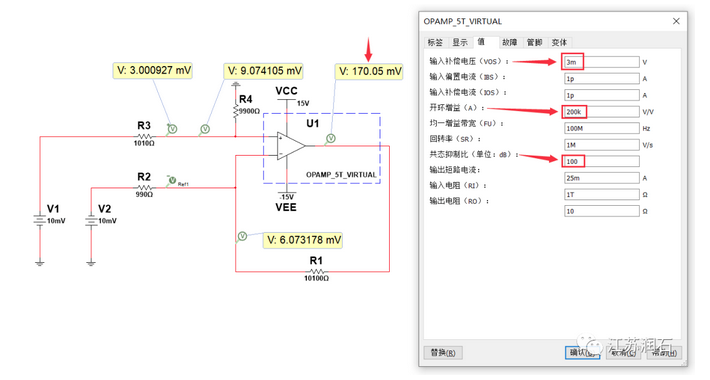Click the '15V' label next to VCC

pos(303,103)
